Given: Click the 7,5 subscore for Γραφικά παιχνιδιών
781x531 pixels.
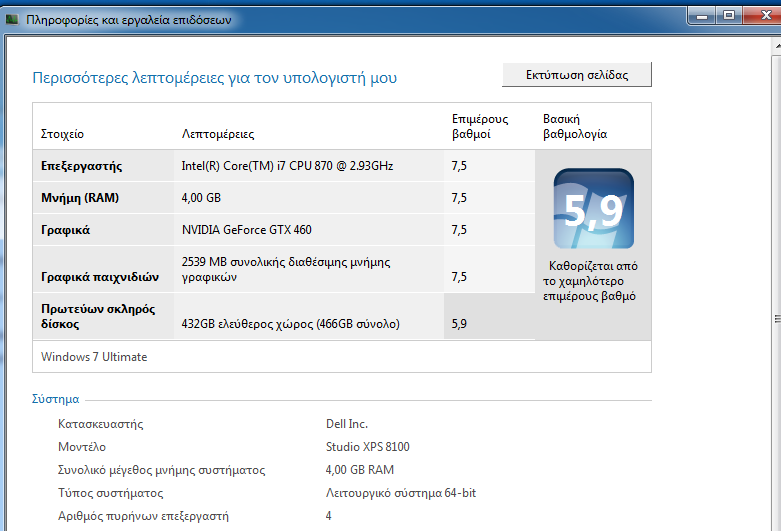Looking at the screenshot, I should (x=459, y=276).
